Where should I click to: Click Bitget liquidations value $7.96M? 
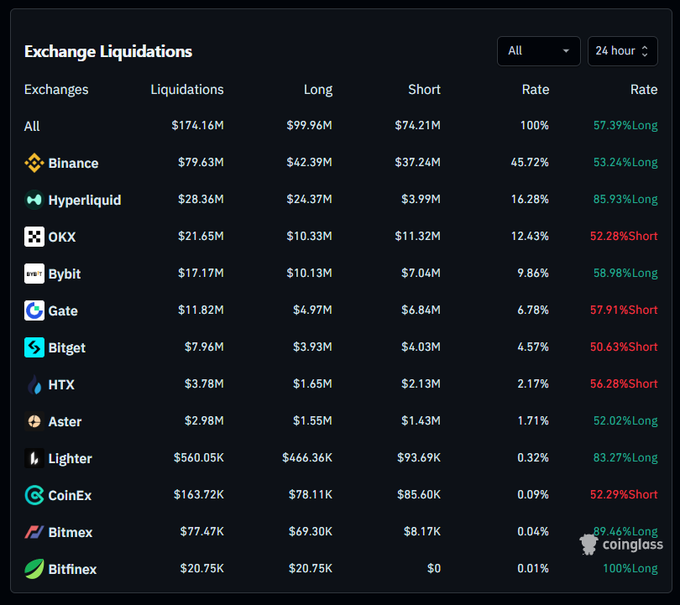204,347
